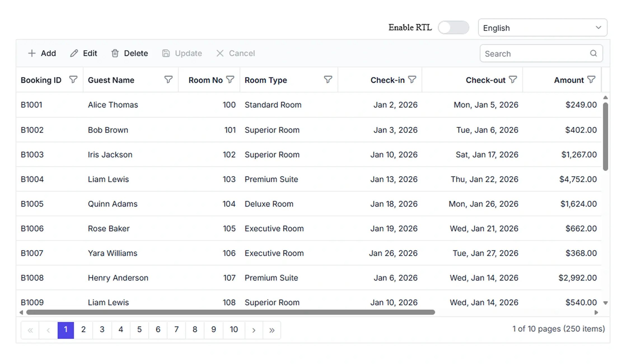Delete the selected booking

[130, 53]
